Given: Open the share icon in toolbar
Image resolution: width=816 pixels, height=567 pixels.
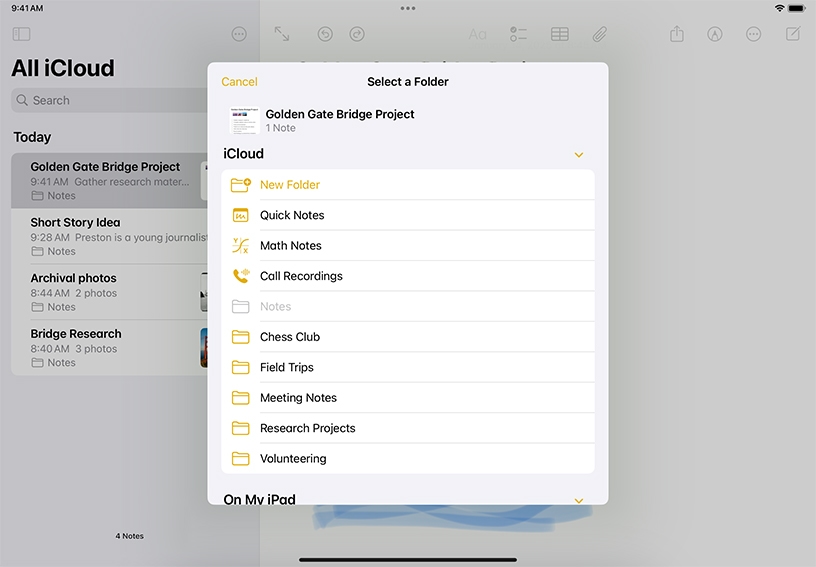Looking at the screenshot, I should [x=677, y=34].
